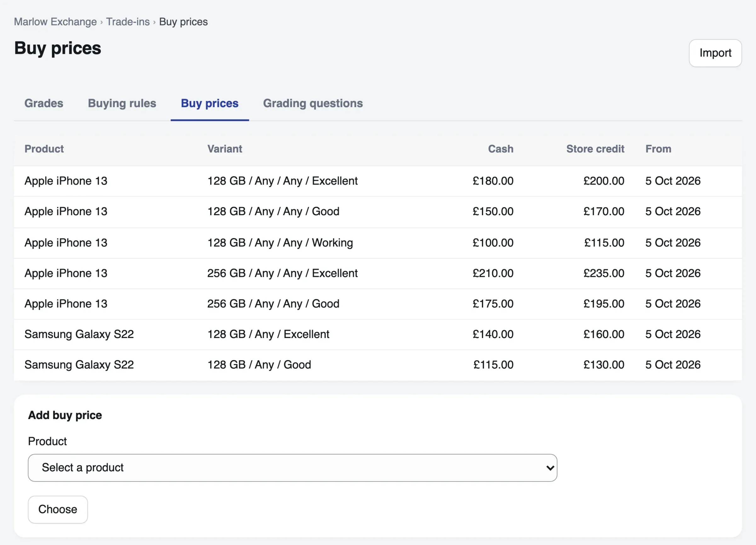The height and width of the screenshot is (545, 756).
Task: Click the £140.00 cash price
Action: 493,334
